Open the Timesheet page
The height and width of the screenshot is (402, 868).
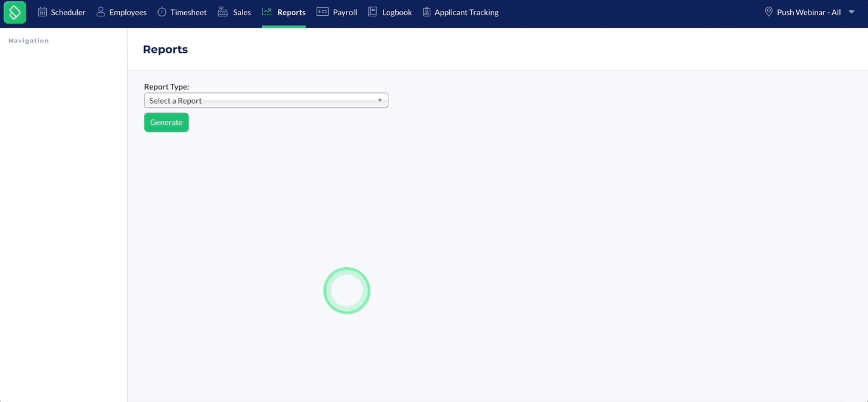pos(182,12)
